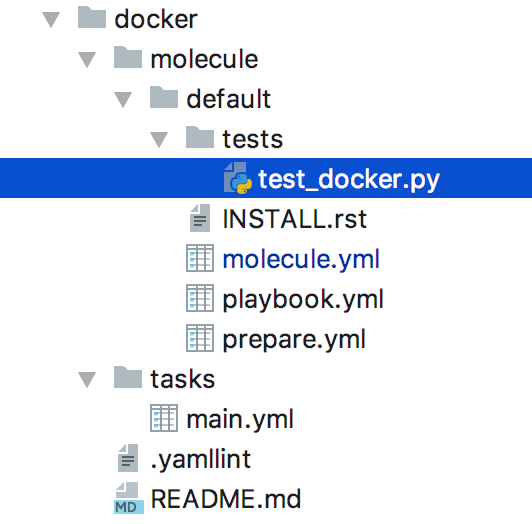Click the docker folder icon
This screenshot has height=524, width=532.
(92, 17)
